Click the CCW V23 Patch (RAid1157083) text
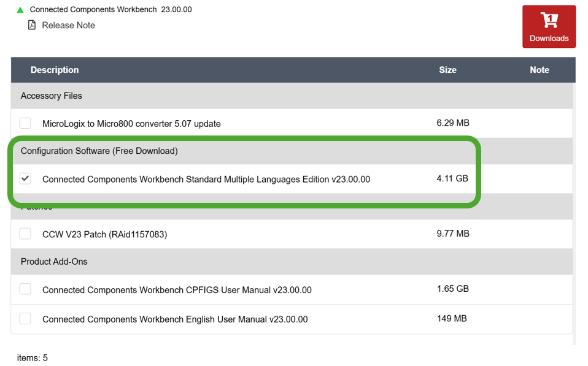The height and width of the screenshot is (366, 588). [x=104, y=234]
